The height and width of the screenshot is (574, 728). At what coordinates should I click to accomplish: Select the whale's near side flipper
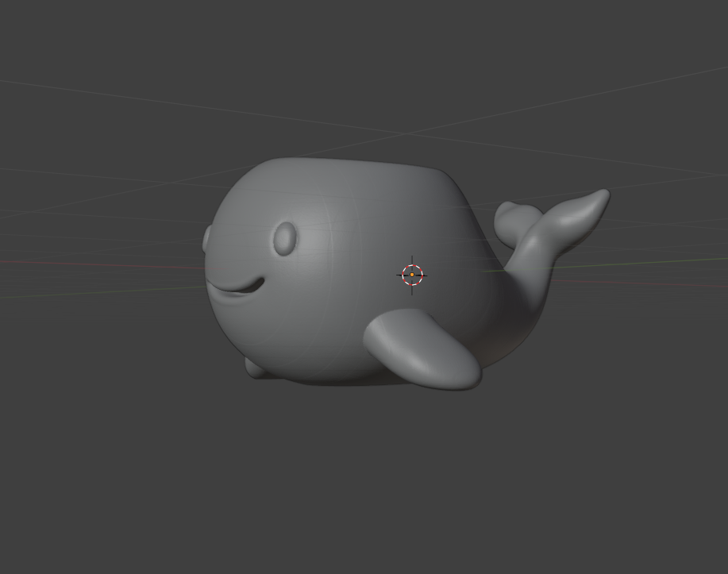point(425,350)
